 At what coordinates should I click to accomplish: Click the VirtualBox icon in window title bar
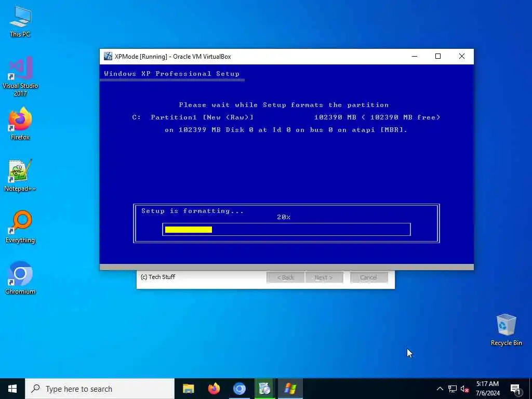pos(108,56)
